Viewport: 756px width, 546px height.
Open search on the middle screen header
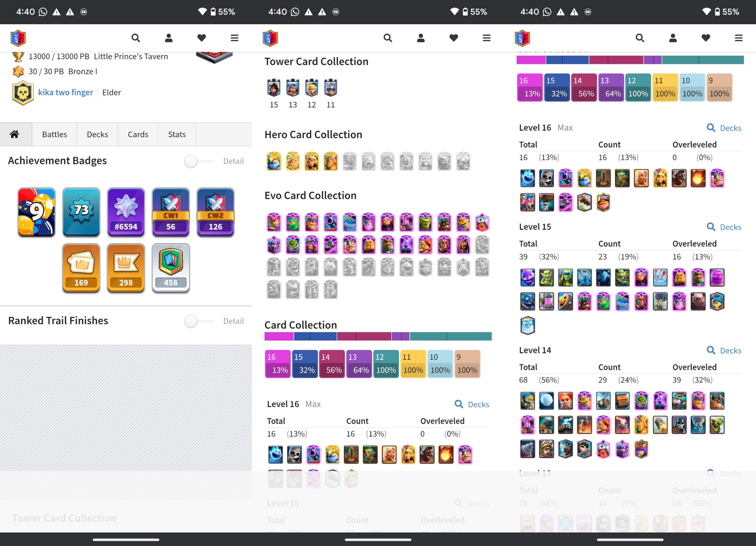[387, 38]
